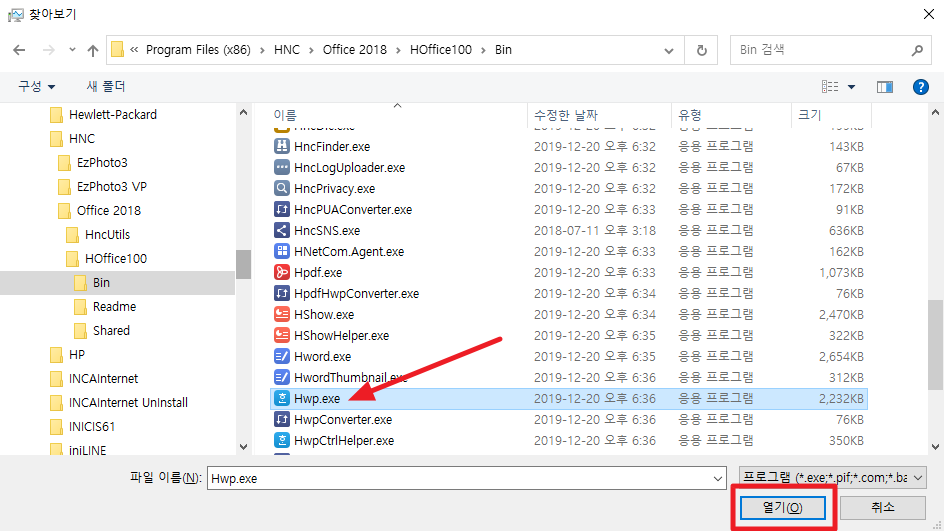
Task: Click HOffice100 in the breadcrumb
Action: coord(441,50)
